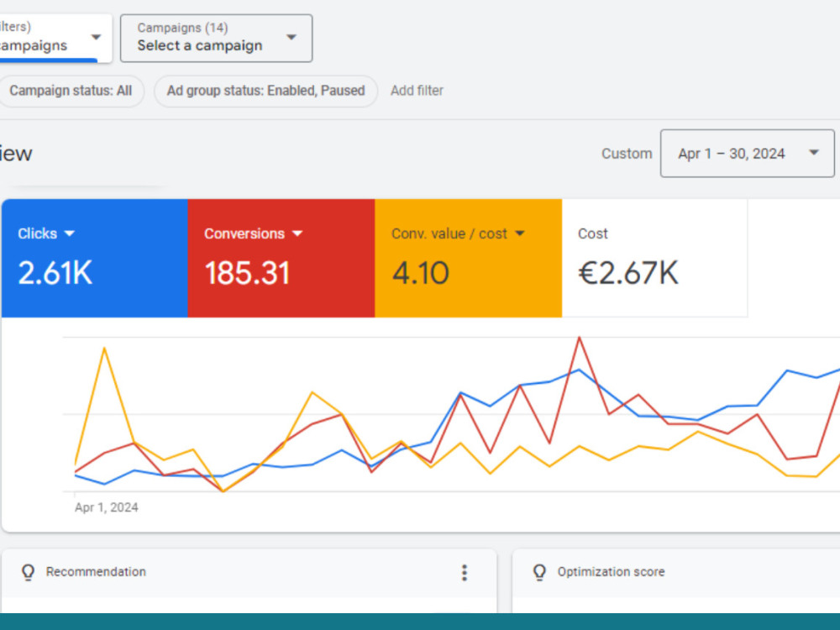Click the Optimization score lightbulb icon
The image size is (840, 630).
[x=539, y=572]
